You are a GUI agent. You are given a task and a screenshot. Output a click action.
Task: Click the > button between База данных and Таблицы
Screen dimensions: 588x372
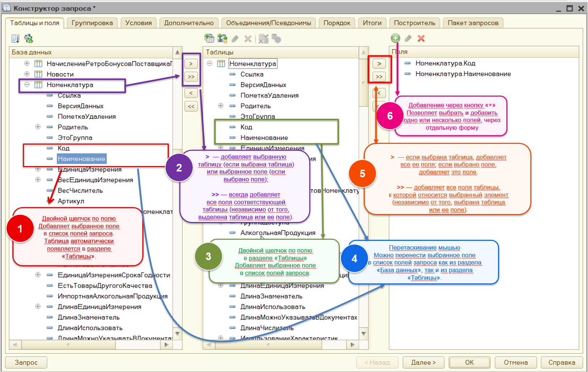191,64
